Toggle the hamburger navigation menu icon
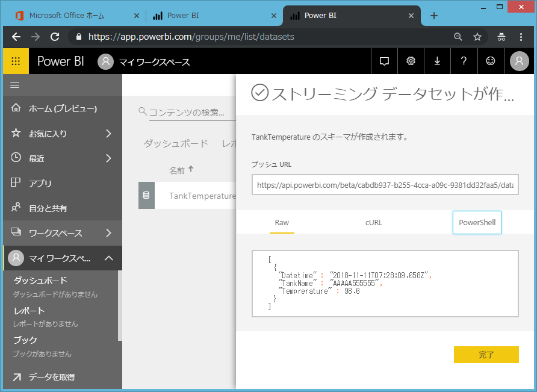The width and height of the screenshot is (537, 392). tap(14, 85)
